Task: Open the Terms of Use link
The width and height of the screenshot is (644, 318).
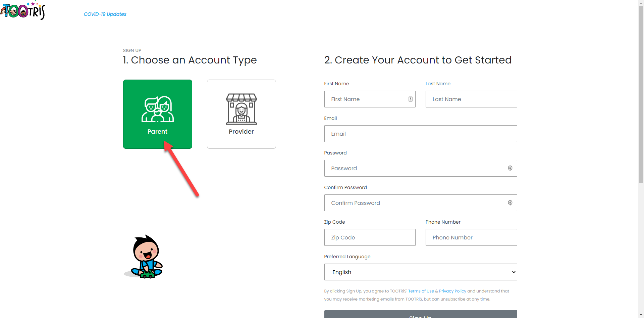Action: [421, 291]
